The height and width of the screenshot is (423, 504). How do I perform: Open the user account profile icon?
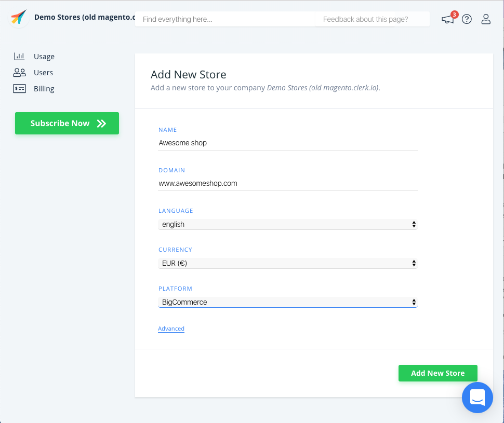(x=486, y=19)
